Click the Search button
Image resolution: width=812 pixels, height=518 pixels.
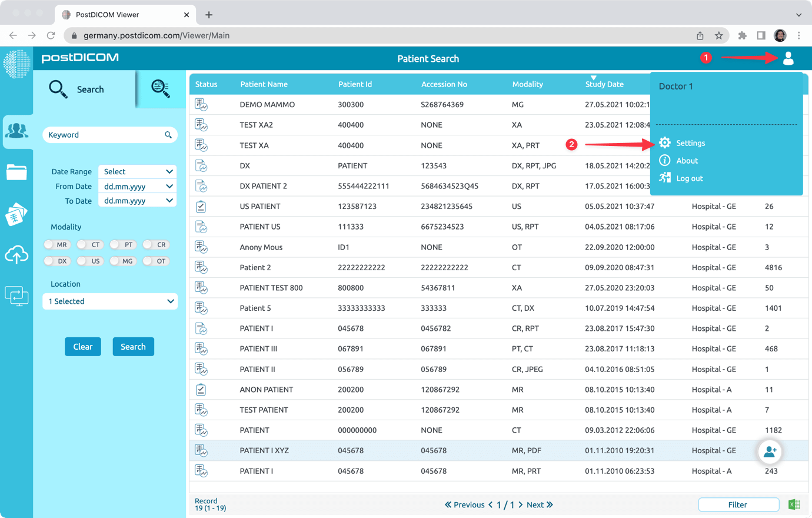pos(133,346)
